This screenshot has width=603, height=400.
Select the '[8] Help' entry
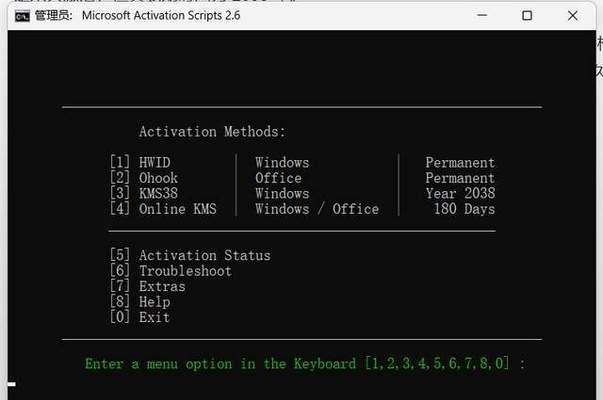tap(140, 302)
